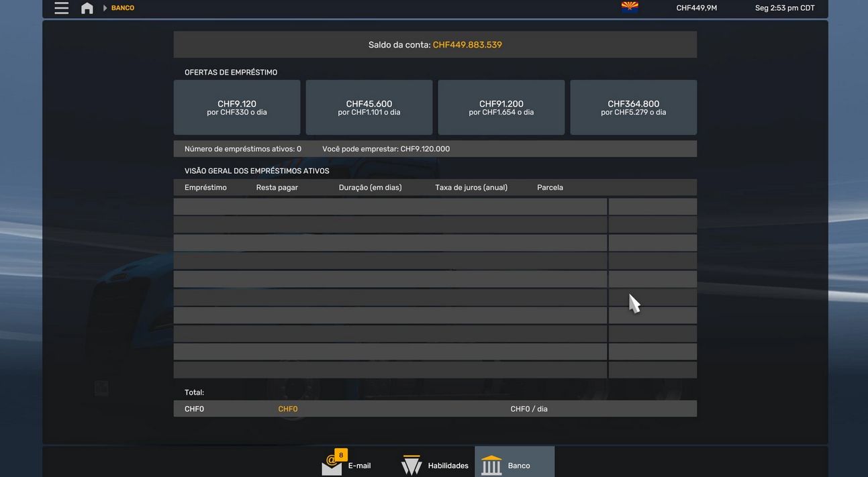Click the Banco bank building icon
Viewport: 868px width, 477px height.
point(491,466)
